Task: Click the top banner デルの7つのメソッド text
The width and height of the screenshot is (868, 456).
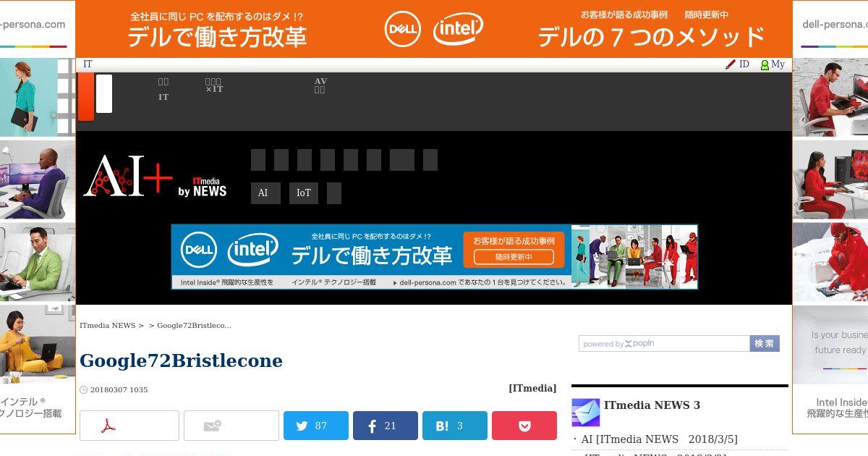Action: tap(651, 36)
